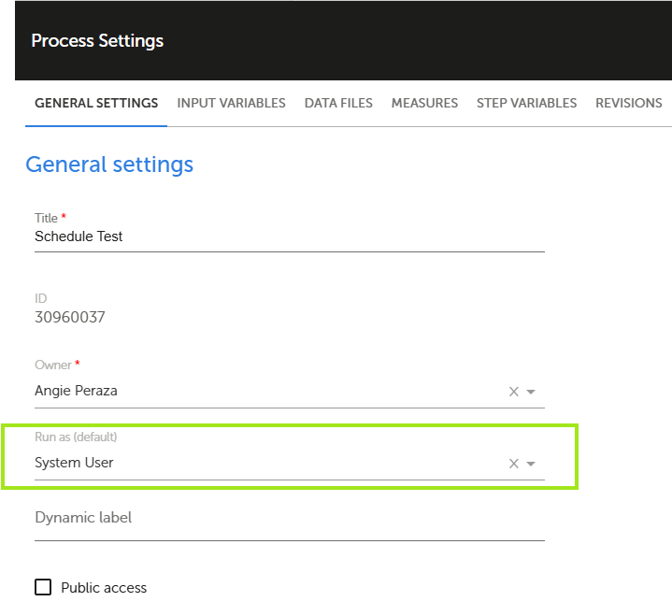Clear the Owner field with the X icon
This screenshot has width=672, height=616.
(514, 392)
